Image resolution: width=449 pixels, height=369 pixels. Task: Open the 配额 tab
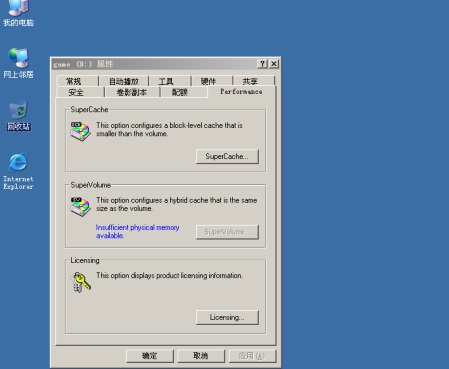(x=184, y=92)
